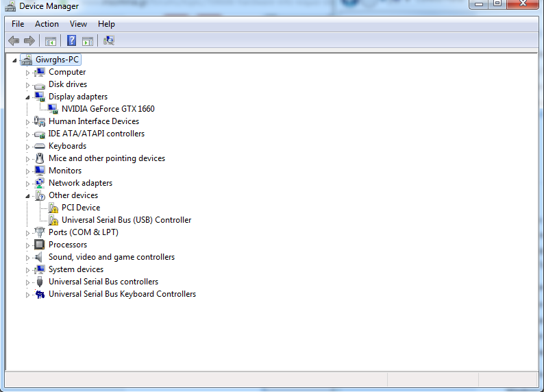Image resolution: width=544 pixels, height=392 pixels.
Task: Toggle the action pane toolbar icon
Action: click(x=88, y=41)
